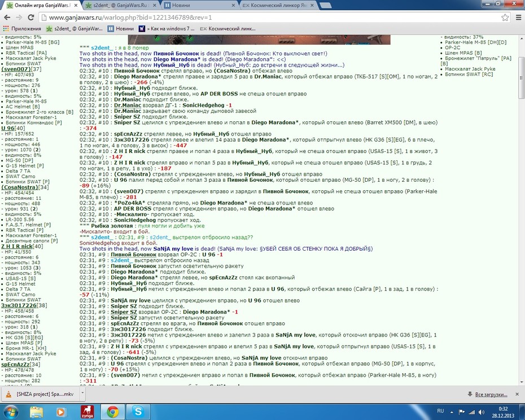Viewport: 525px width, 420px height.
Task: Click Sniper SZ link in ОР-2С grenade line
Action: pos(124,312)
